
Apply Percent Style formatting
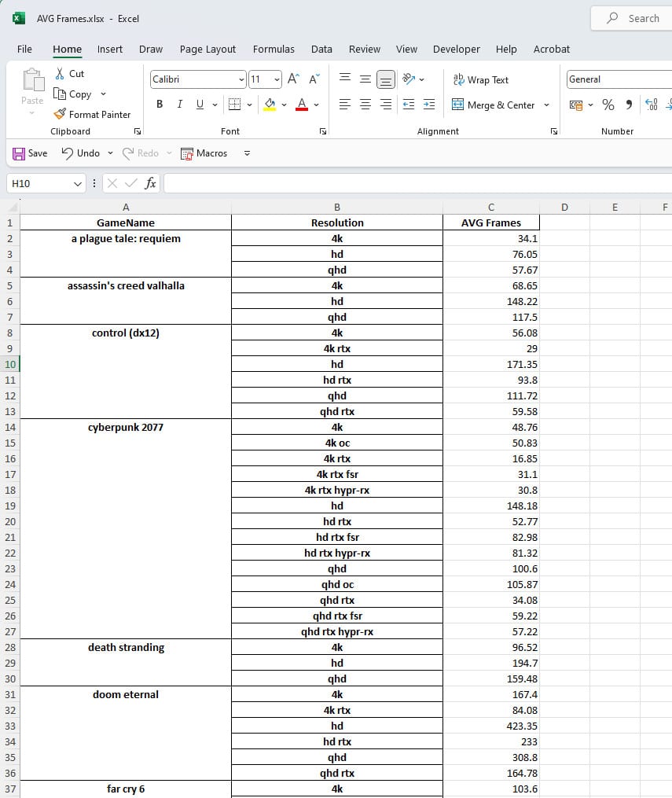[x=608, y=105]
